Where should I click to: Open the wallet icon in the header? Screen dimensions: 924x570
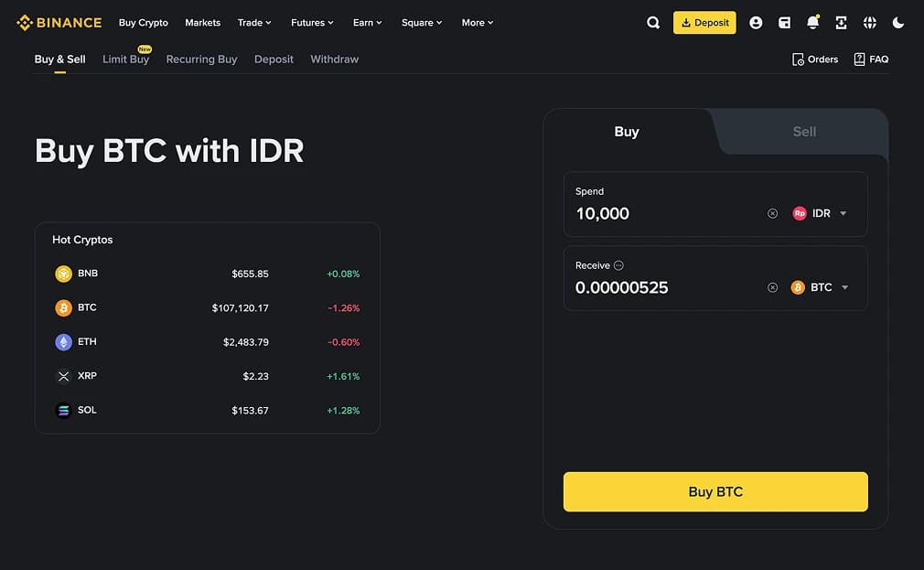(784, 22)
